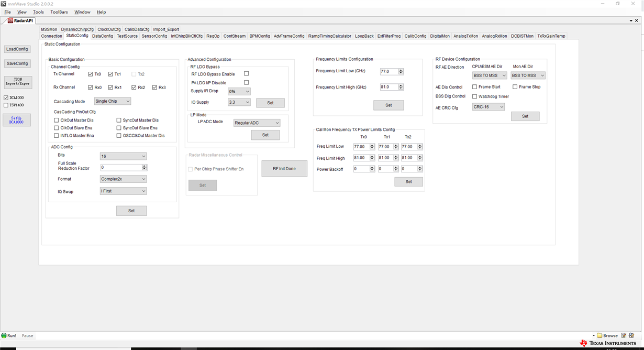Uncheck the Rx0 channel checkbox
Screen dimensions: 644x350
[91, 87]
